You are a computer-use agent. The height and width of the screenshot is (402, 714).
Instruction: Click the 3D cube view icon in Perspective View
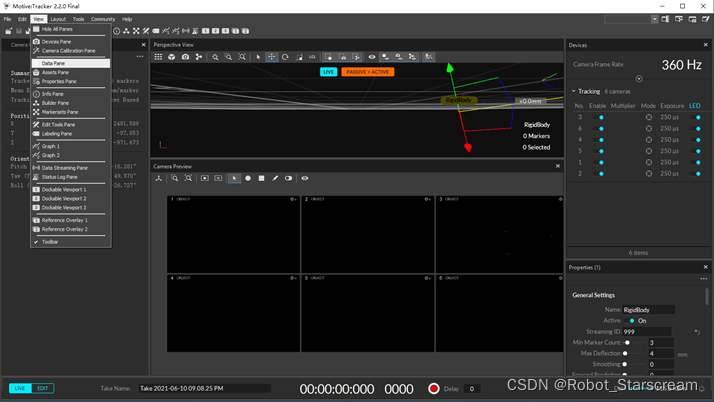(172, 57)
